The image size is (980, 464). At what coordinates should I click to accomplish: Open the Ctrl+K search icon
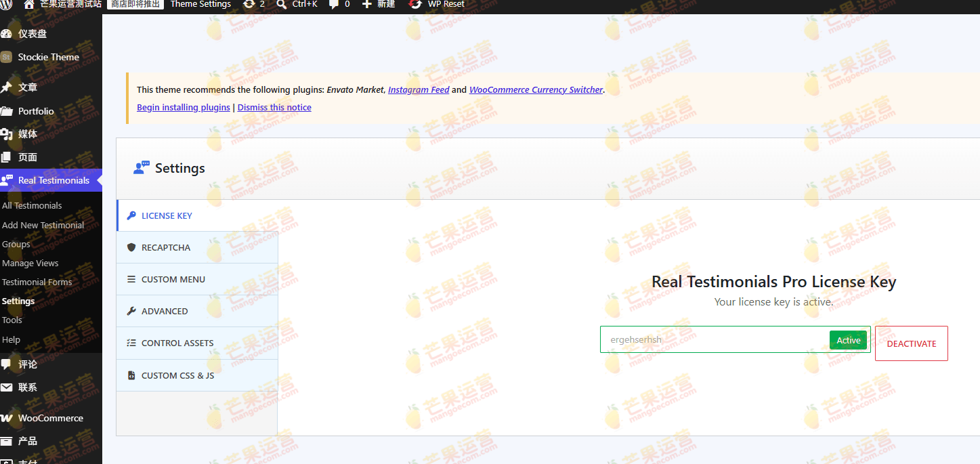[282, 4]
